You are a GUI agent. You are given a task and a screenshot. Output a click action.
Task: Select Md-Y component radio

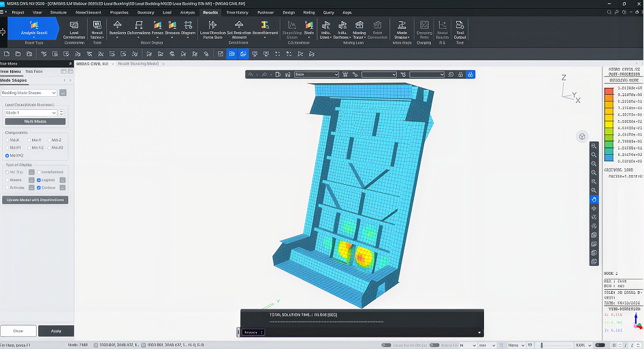[29, 140]
